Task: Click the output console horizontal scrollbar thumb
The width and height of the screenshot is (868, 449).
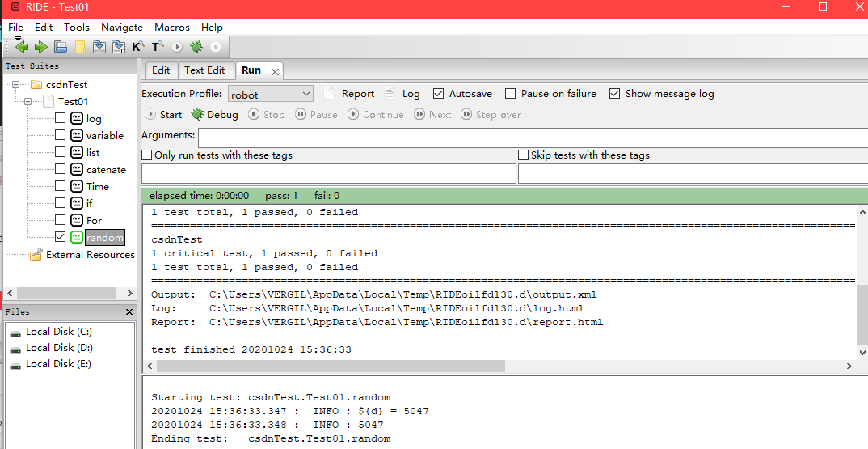Action: 331,366
